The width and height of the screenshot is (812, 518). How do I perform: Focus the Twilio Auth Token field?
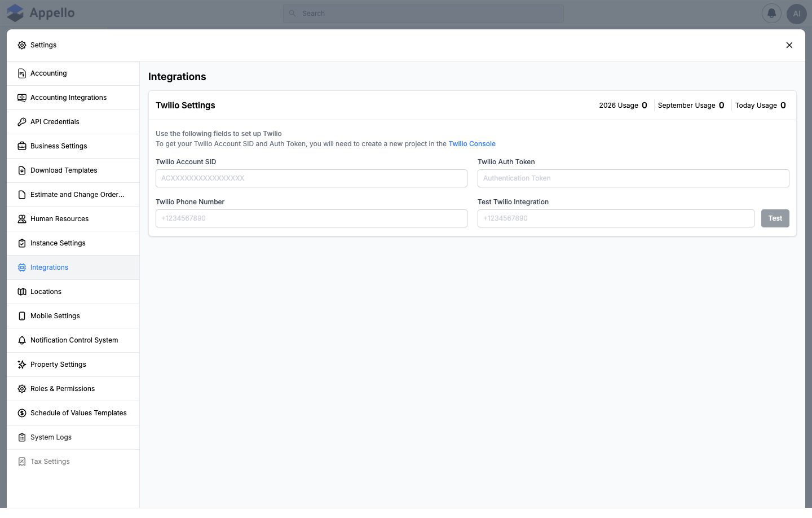[x=633, y=178]
